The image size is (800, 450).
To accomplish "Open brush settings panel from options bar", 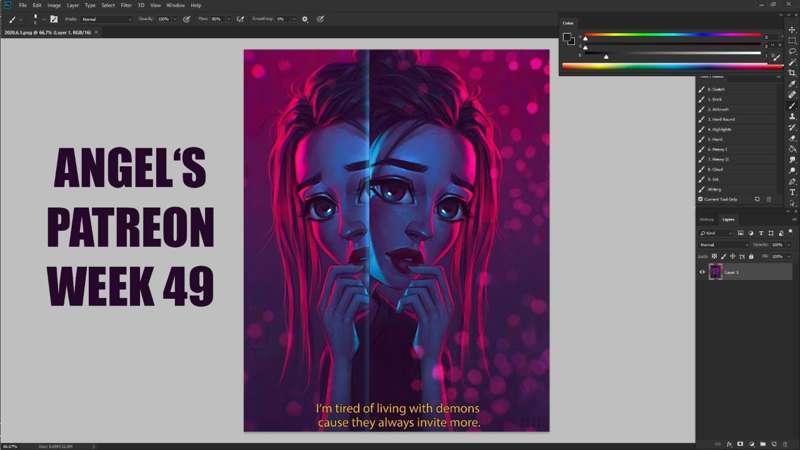I will click(x=54, y=19).
